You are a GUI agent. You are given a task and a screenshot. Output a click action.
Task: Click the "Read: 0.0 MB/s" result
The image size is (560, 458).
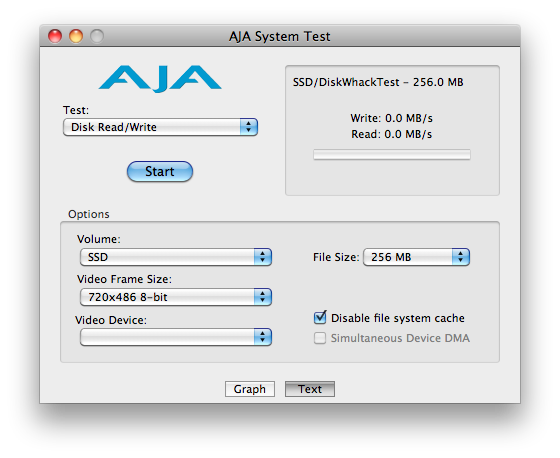(x=391, y=134)
